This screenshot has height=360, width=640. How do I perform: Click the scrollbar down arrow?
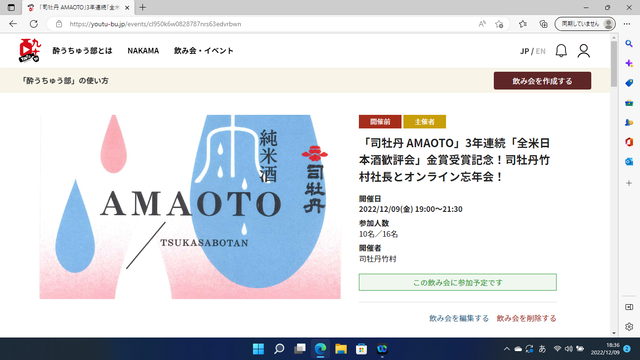tap(613, 333)
